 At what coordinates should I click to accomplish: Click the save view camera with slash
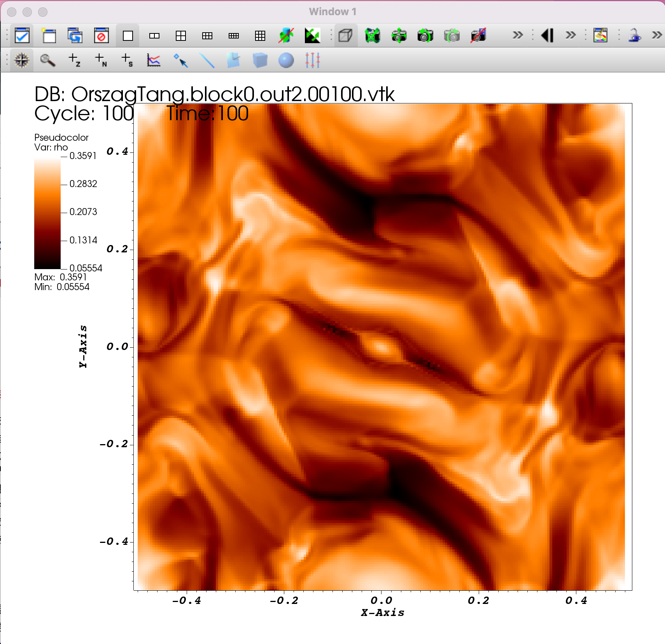point(478,36)
